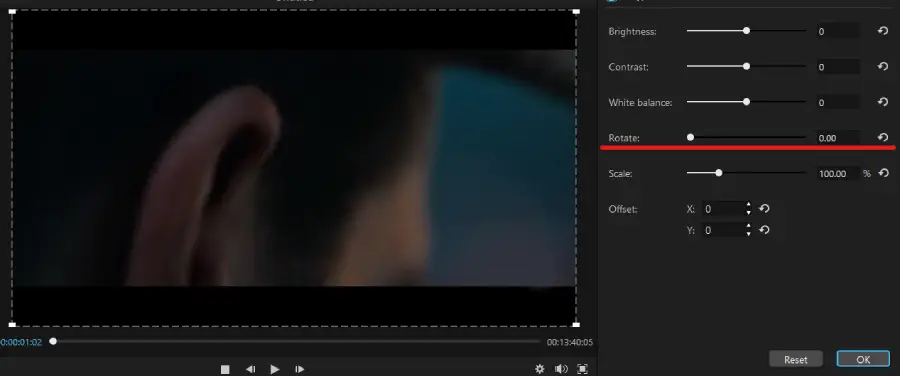Viewport: 900px width, 376px height.
Task: Click the Rotate slider handle
Action: [690, 138]
